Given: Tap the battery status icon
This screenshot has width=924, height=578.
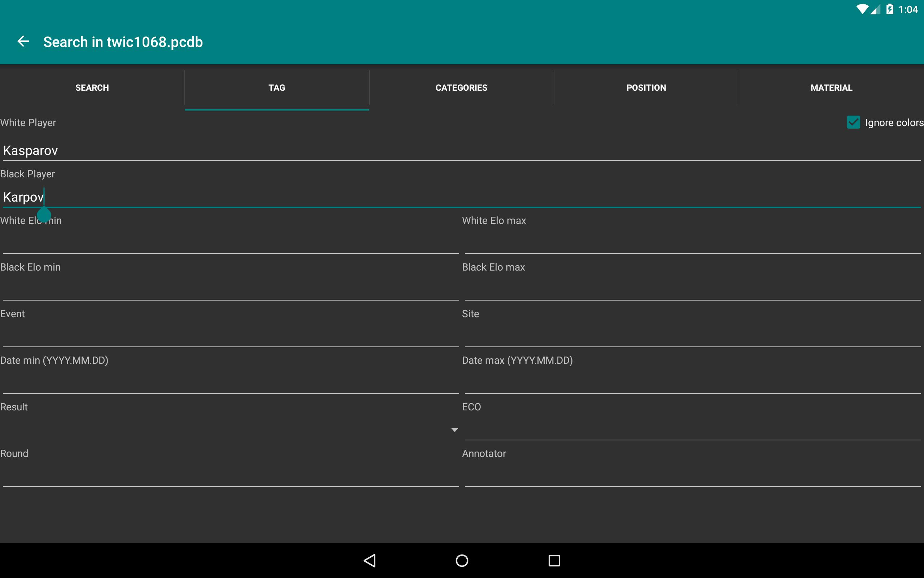Looking at the screenshot, I should coord(890,9).
